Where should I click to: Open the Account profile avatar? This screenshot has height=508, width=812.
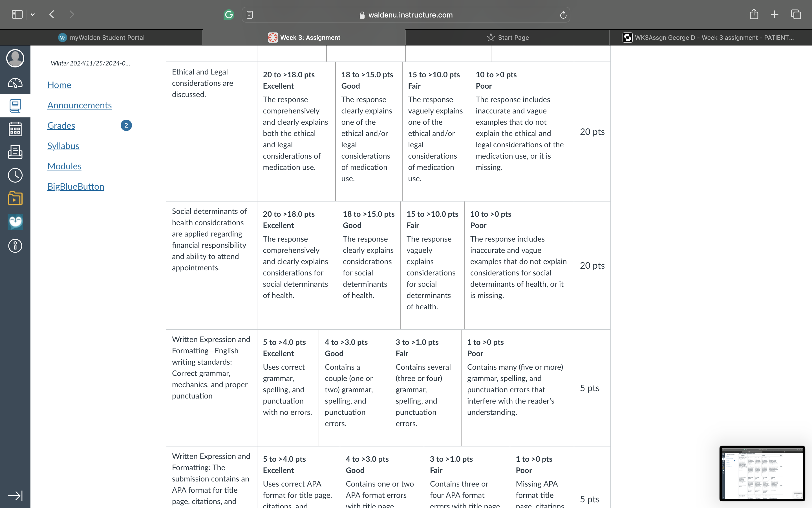15,58
